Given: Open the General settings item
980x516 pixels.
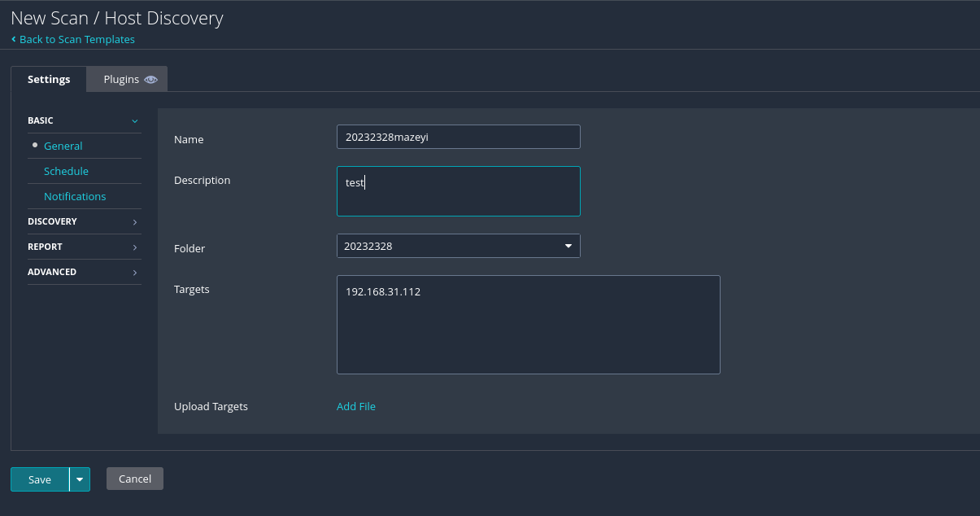Looking at the screenshot, I should pos(63,146).
